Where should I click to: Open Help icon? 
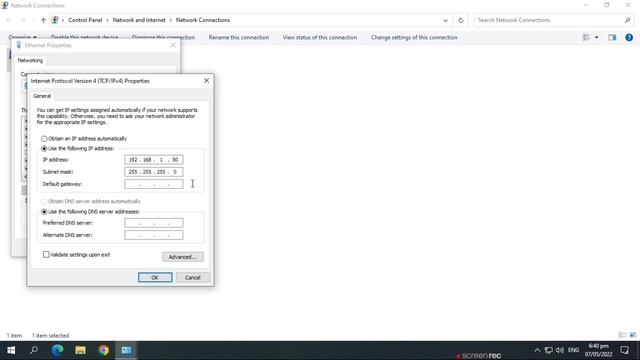point(629,37)
